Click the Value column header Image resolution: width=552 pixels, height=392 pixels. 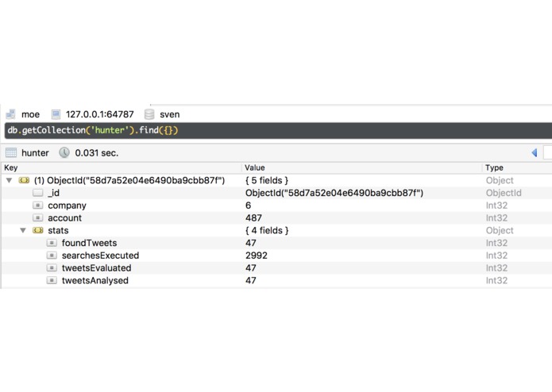pos(254,167)
